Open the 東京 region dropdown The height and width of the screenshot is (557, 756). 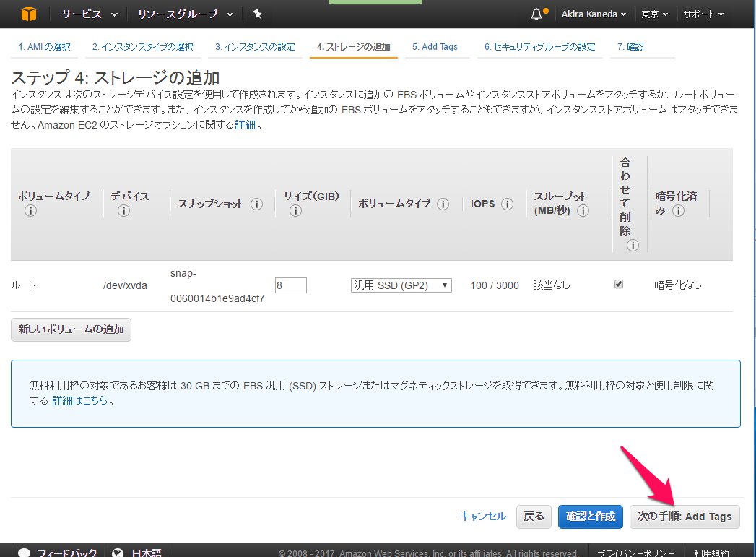pyautogui.click(x=654, y=14)
